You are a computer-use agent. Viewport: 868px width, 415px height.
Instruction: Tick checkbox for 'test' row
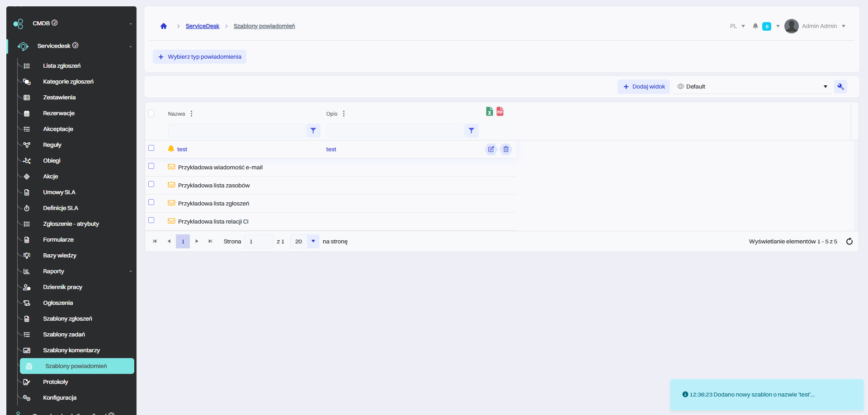151,148
